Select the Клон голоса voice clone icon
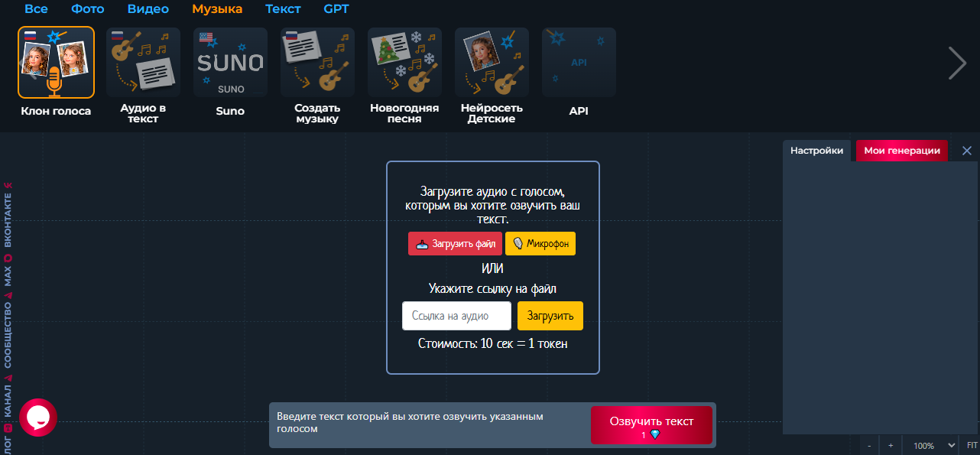The height and width of the screenshot is (455, 980). (56, 63)
